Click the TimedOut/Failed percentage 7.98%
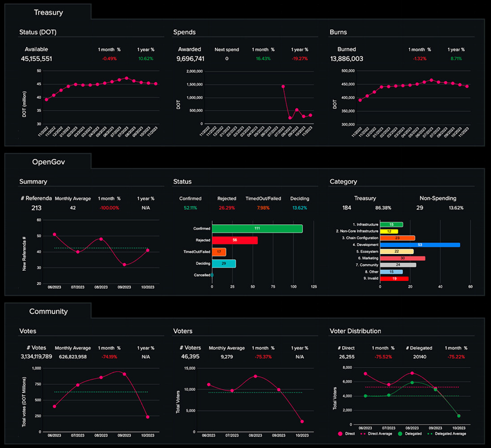This screenshot has width=491, height=448. [263, 208]
